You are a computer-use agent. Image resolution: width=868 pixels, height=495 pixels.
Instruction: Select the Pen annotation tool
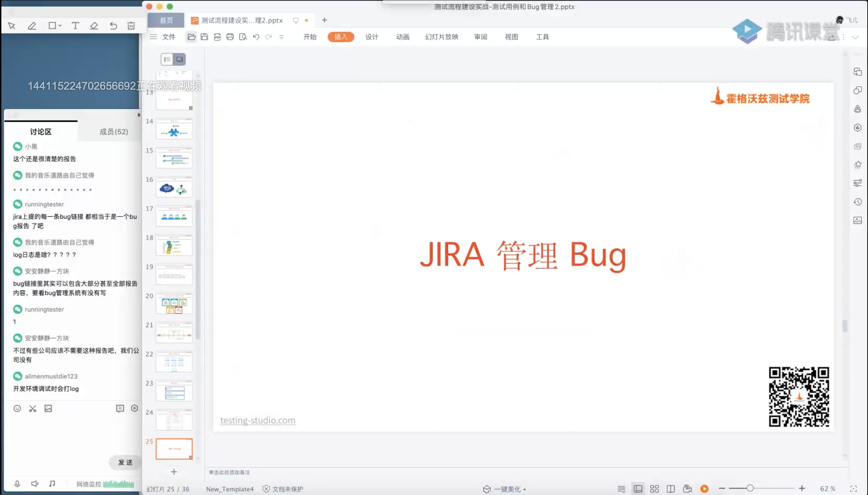pyautogui.click(x=32, y=25)
